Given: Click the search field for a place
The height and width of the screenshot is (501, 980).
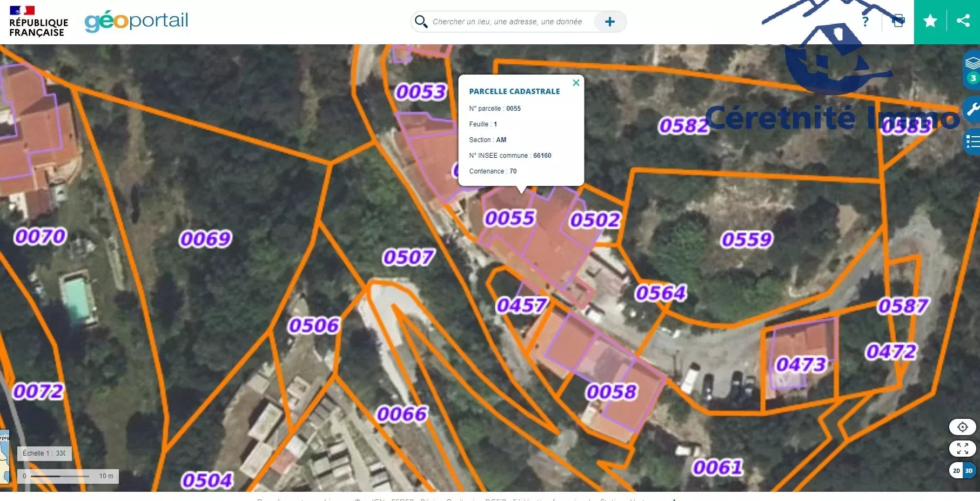Looking at the screenshot, I should [507, 22].
